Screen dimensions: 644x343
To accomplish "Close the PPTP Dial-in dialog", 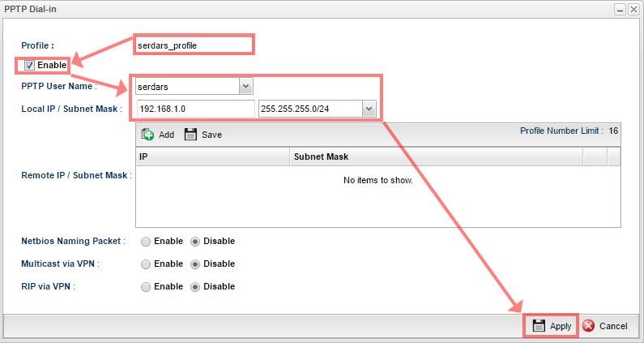I will pos(633,8).
